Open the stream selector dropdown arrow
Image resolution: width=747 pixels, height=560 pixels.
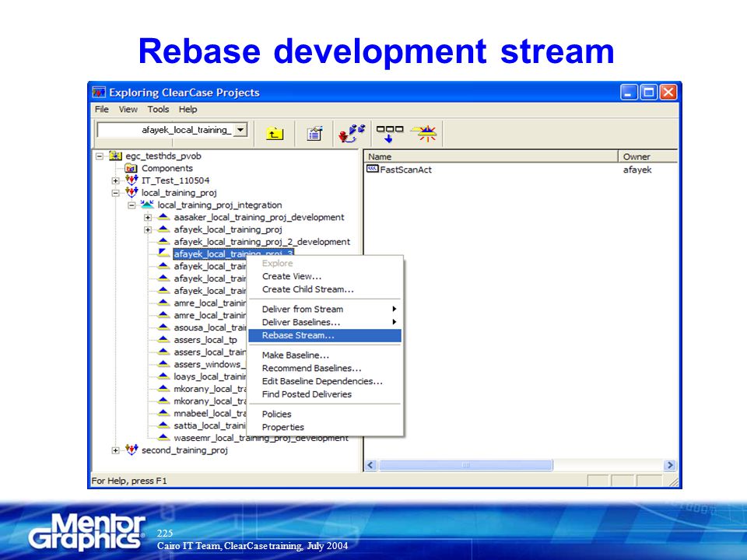point(241,130)
